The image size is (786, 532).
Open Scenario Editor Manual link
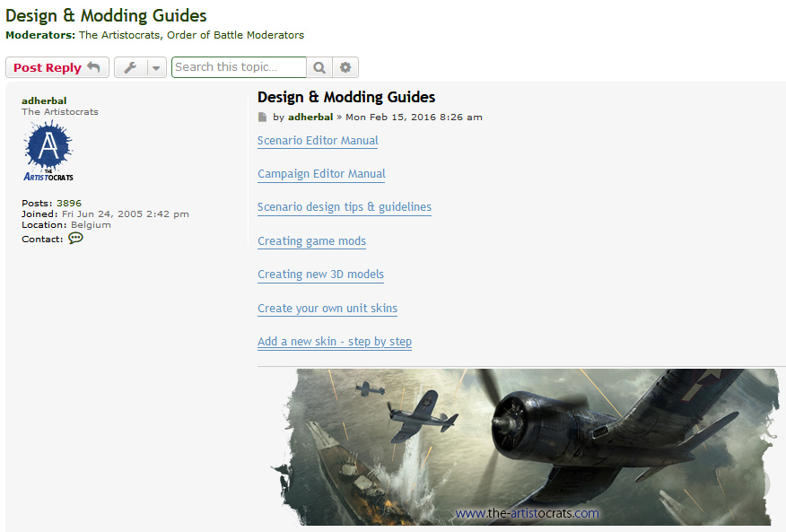(318, 141)
